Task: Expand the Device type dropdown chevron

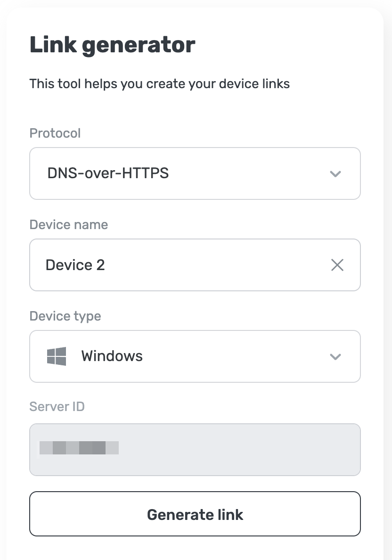Action: click(335, 357)
